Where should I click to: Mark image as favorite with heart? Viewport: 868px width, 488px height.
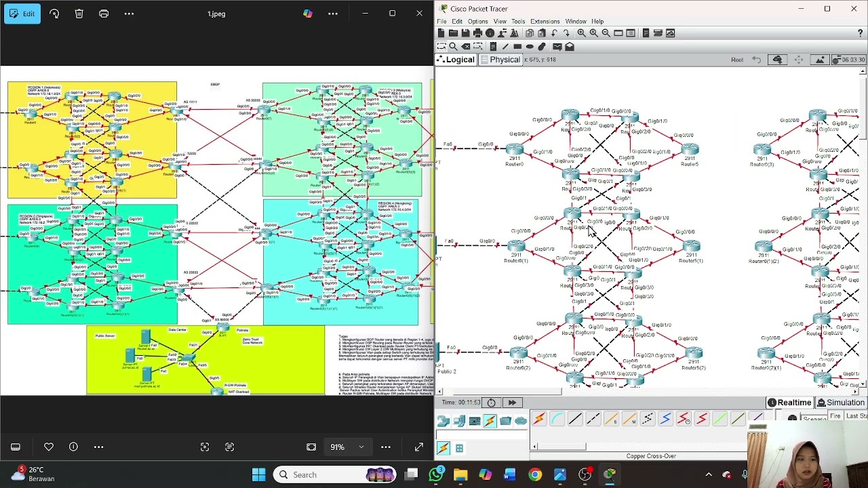pos(49,447)
